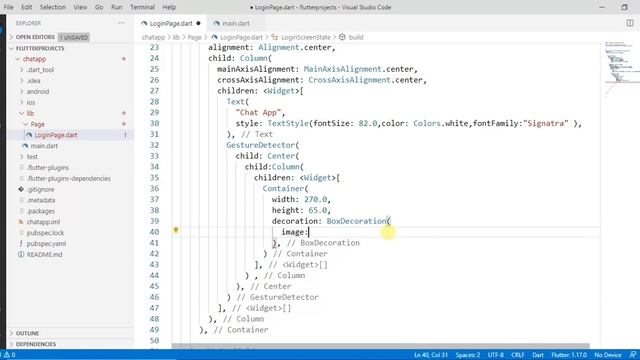This screenshot has width=640, height=360.
Task: Open the Edit menu
Action: [27, 7]
